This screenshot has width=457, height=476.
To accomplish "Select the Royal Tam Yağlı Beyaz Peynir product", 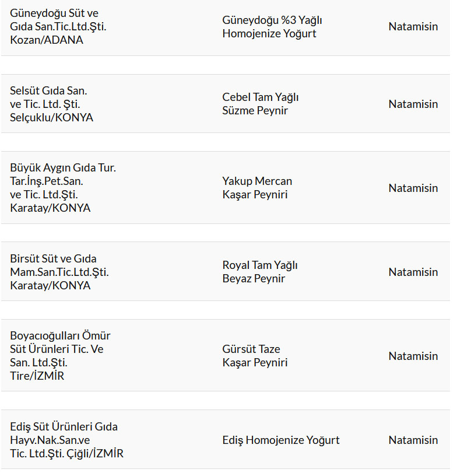I will point(259,272).
